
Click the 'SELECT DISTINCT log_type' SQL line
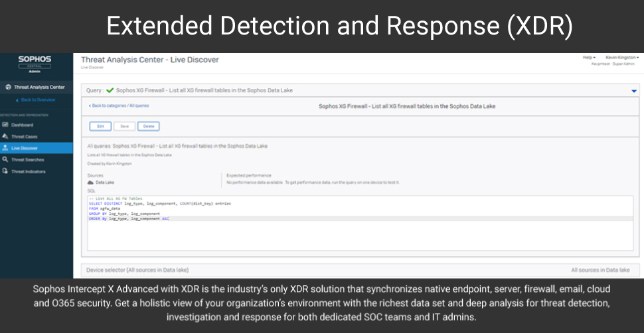(x=160, y=204)
